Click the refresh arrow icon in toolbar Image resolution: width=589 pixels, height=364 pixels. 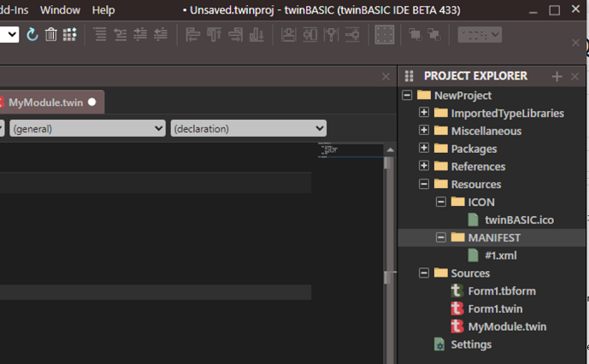pos(32,34)
